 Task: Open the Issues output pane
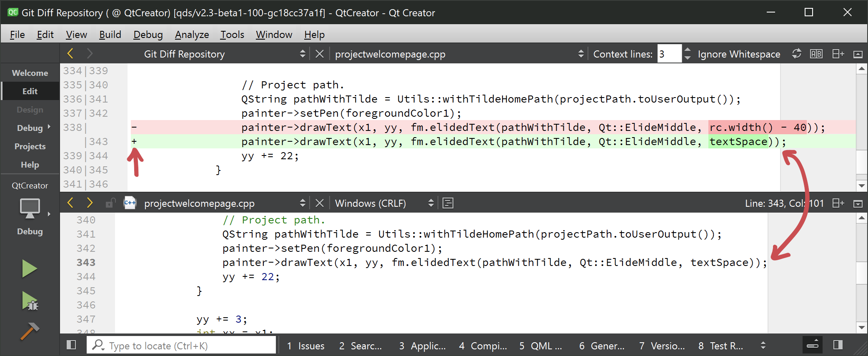click(306, 346)
